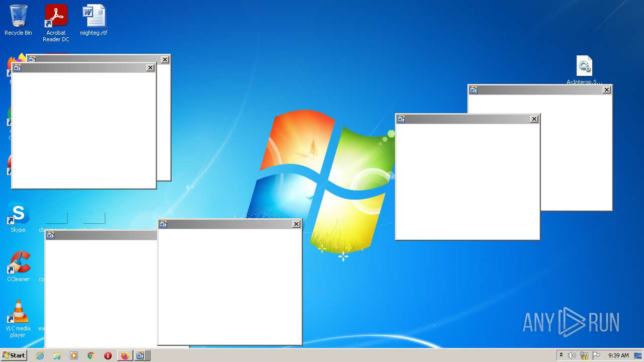Viewport: 644px width, 362px height.
Task: Select the mighteg.rtf document icon
Action: [x=94, y=20]
